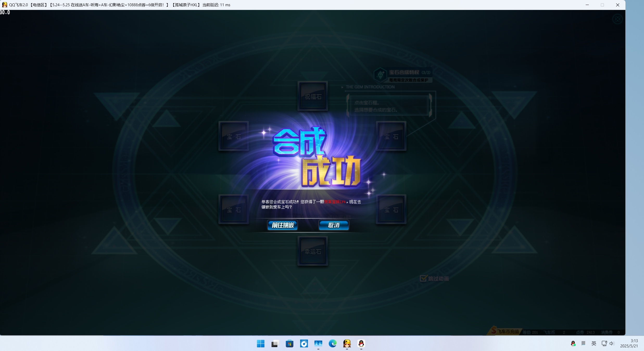Open the blue wave app on the taskbar
Screen dimensions: 644x351
point(318,343)
